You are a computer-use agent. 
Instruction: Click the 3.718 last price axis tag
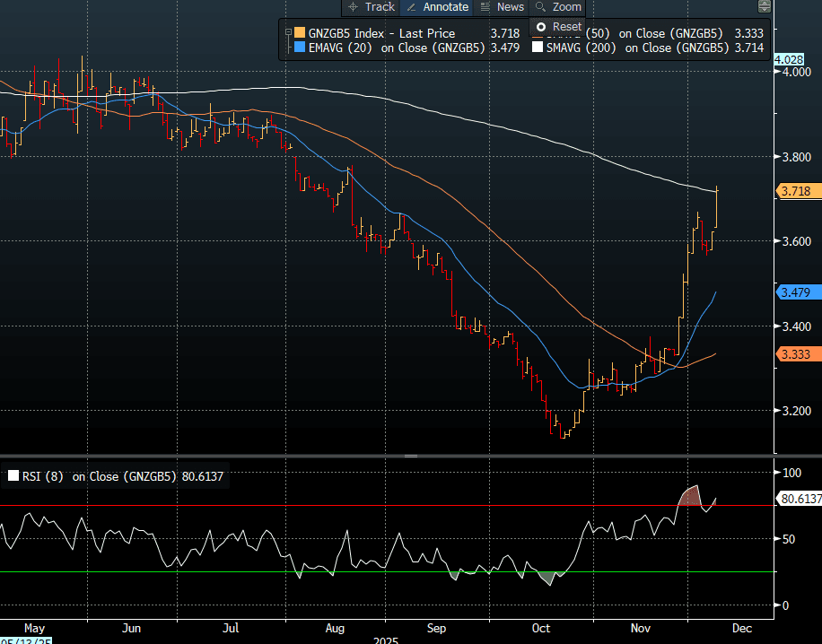tap(797, 191)
